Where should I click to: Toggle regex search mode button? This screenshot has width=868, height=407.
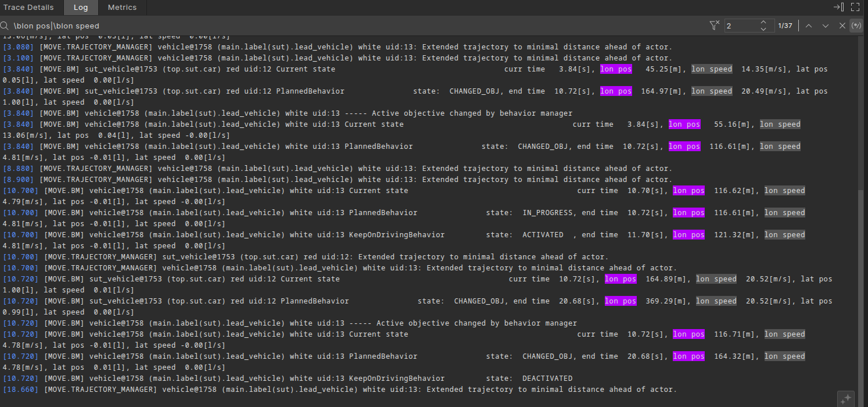click(856, 26)
